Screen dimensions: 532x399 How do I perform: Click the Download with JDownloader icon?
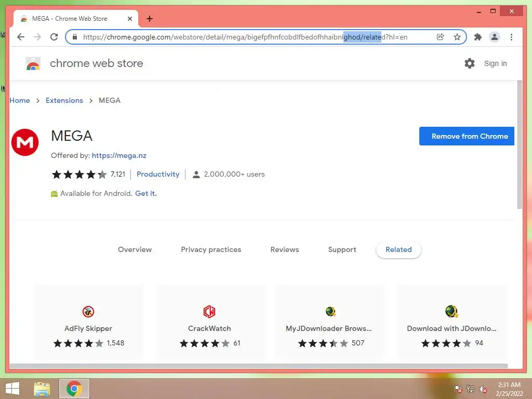click(451, 311)
